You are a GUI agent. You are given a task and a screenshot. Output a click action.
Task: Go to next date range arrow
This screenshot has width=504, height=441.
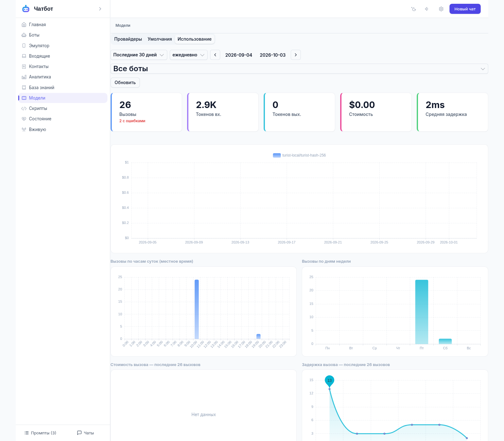point(296,55)
